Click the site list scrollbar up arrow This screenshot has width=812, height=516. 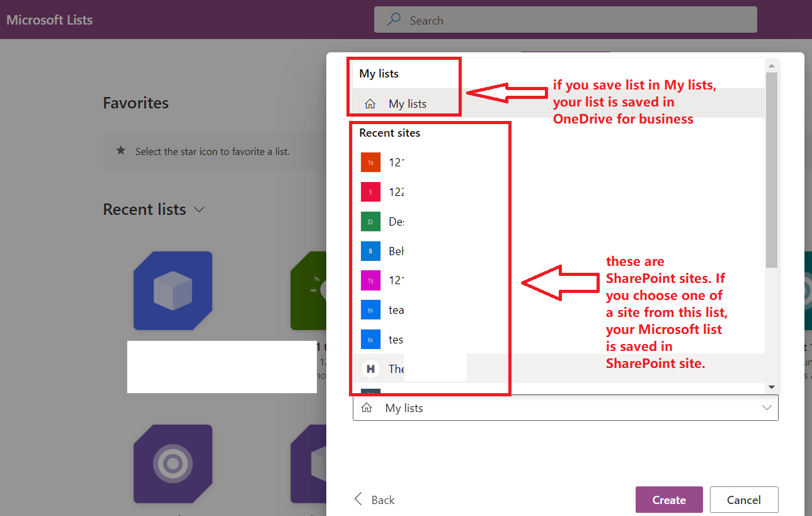pos(772,65)
